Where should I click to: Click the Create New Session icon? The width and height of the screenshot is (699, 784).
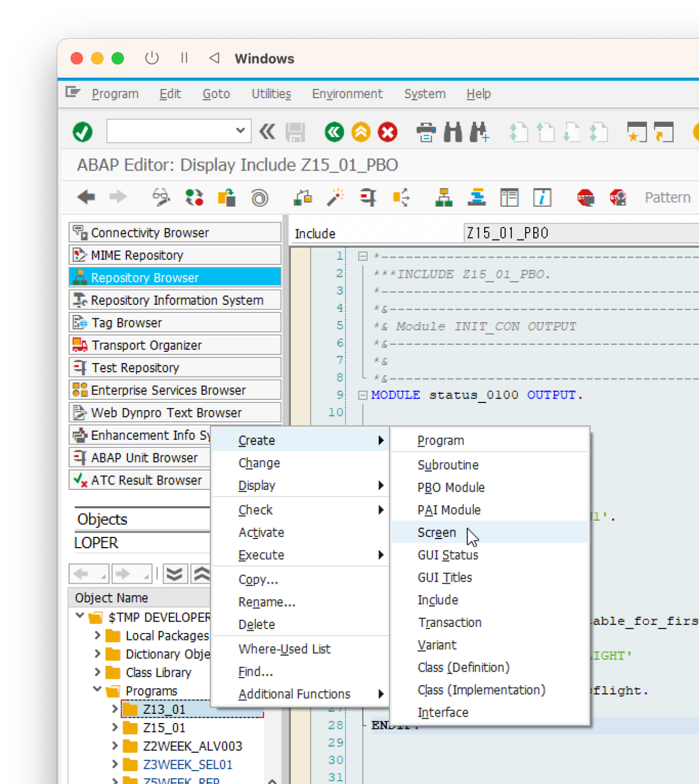(x=636, y=132)
